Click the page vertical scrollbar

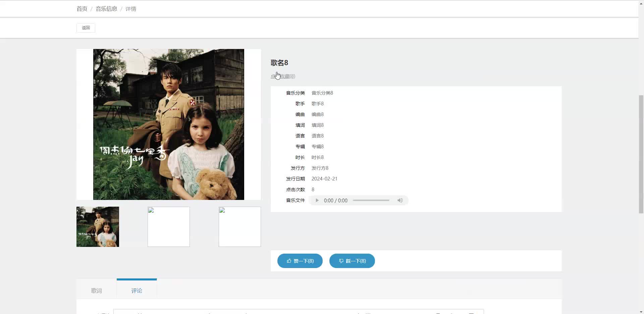point(641,154)
